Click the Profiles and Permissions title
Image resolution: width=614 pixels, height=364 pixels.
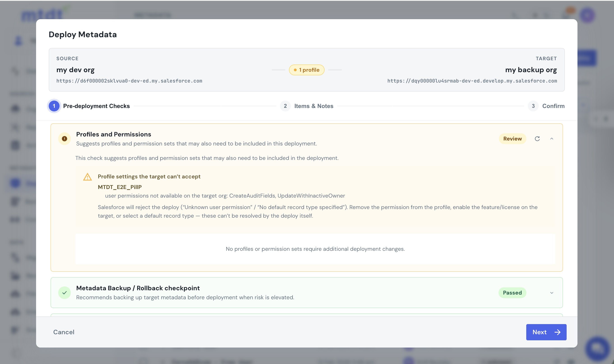click(x=114, y=134)
